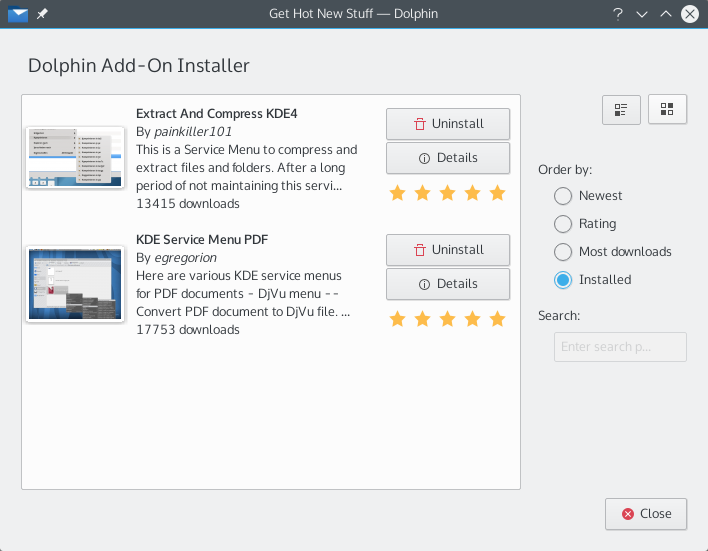This screenshot has height=551, width=708.
Task: Maximize the Get Hot New Stuff window
Action: tap(666, 14)
